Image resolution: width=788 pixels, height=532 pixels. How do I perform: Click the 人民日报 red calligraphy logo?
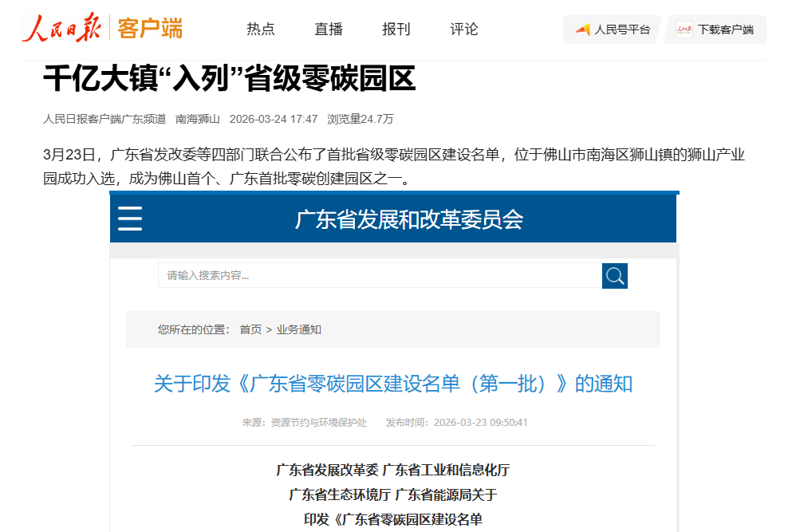pyautogui.click(x=61, y=29)
